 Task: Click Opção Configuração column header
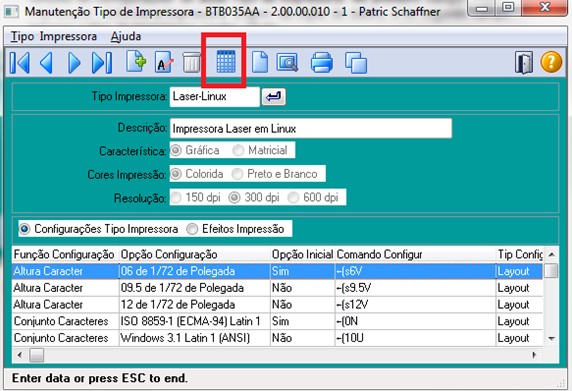(195, 254)
